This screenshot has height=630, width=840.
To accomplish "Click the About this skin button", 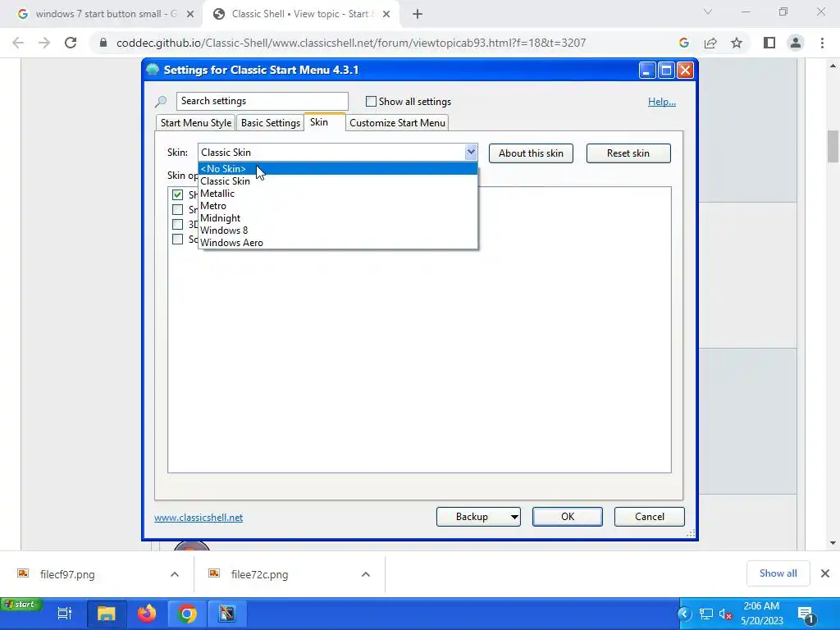I will [x=531, y=153].
